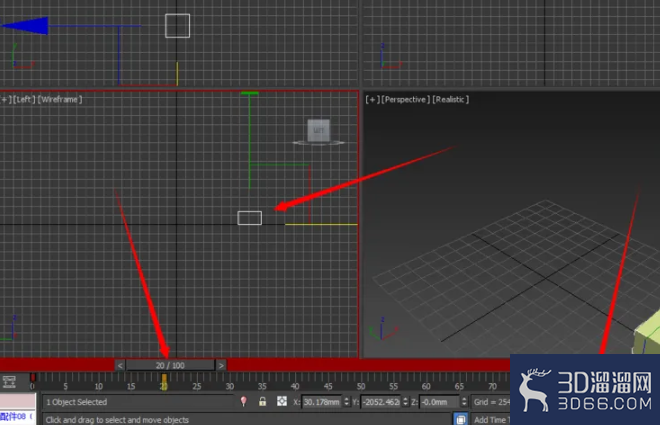
Task: Click frame 30 on the track bar
Action: 229,386
